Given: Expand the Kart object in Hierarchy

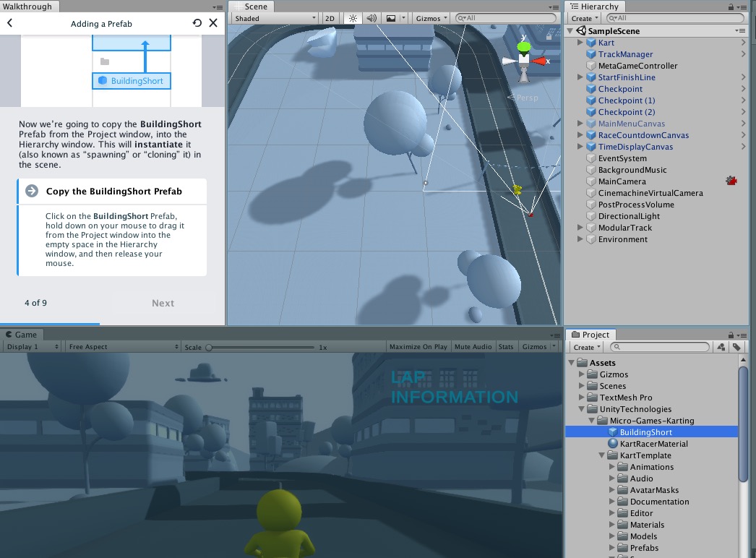Looking at the screenshot, I should click(580, 43).
